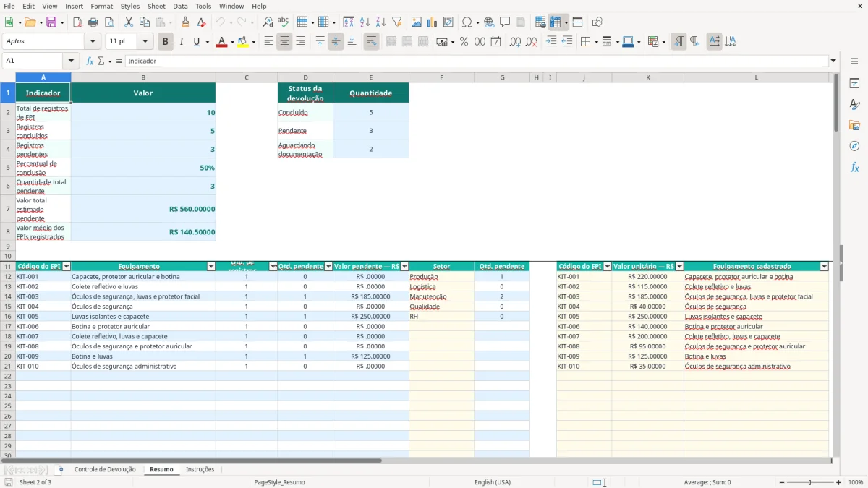Image resolution: width=868 pixels, height=488 pixels.
Task: Open background color dropdown arrow
Action: tap(253, 42)
